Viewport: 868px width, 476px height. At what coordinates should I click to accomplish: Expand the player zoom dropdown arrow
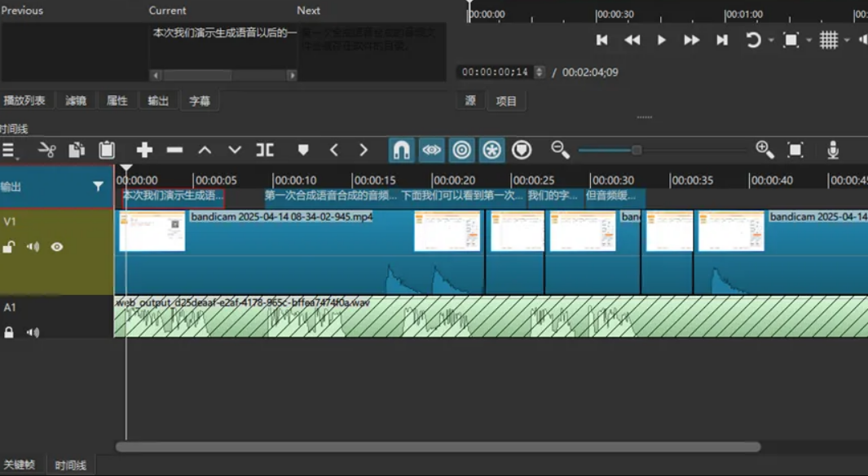pyautogui.click(x=809, y=40)
